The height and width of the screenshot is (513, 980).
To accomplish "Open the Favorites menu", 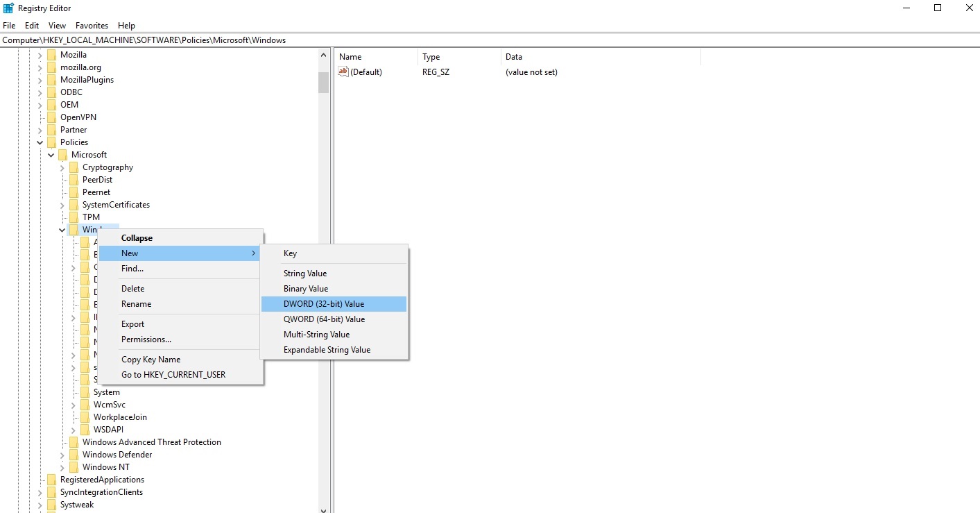I will [91, 25].
